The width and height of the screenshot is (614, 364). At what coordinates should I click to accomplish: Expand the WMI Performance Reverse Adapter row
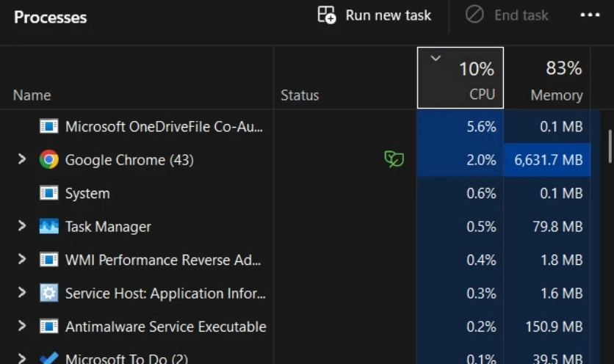click(22, 260)
